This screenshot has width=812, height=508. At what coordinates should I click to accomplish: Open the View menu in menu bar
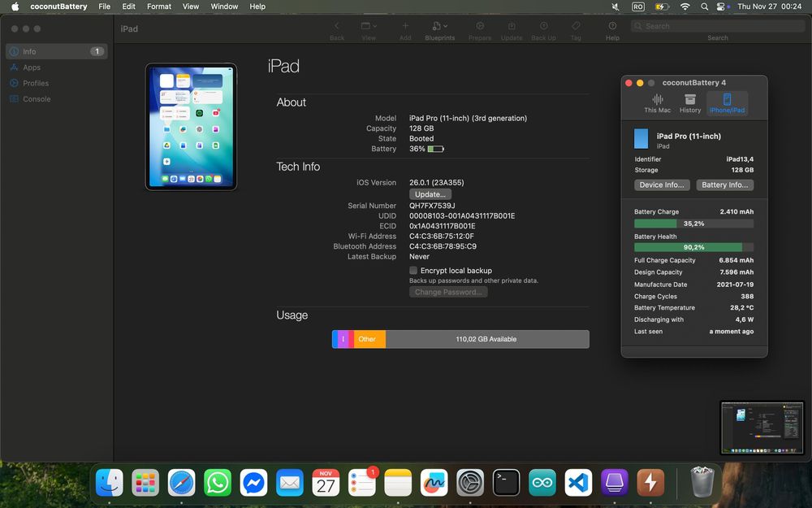[x=191, y=7]
